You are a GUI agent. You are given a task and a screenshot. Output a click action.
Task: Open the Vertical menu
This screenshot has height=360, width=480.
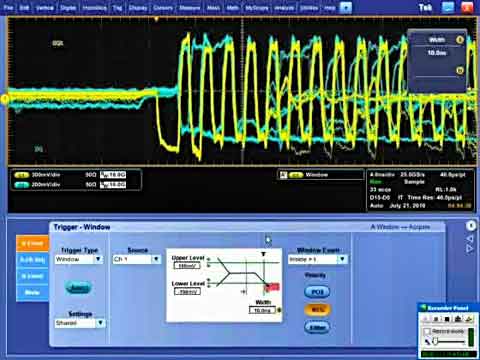coord(44,7)
